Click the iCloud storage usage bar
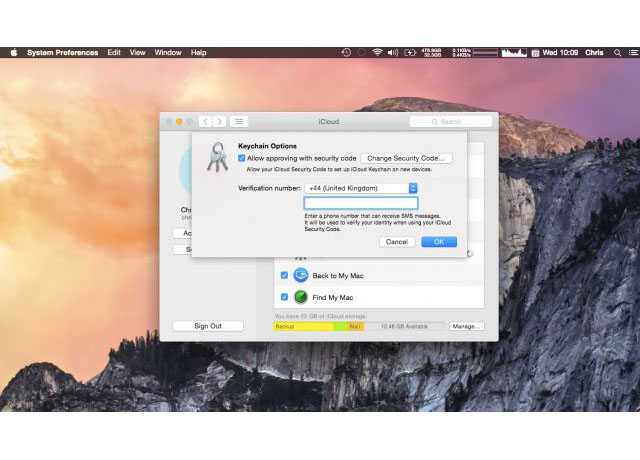Image resolution: width=640 pixels, height=460 pixels. 358,327
